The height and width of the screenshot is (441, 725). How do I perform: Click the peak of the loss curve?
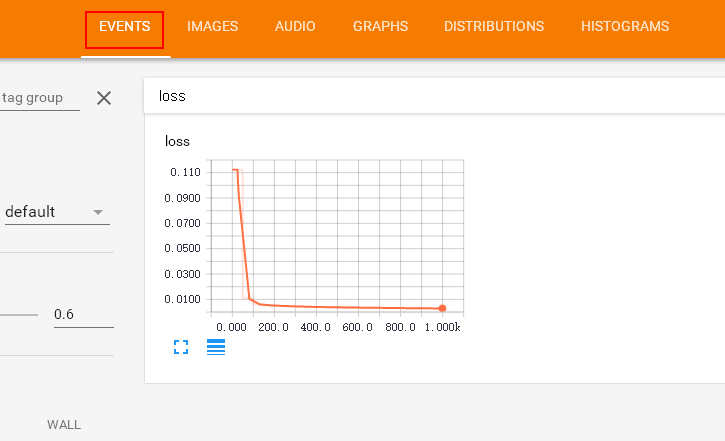coord(234,170)
